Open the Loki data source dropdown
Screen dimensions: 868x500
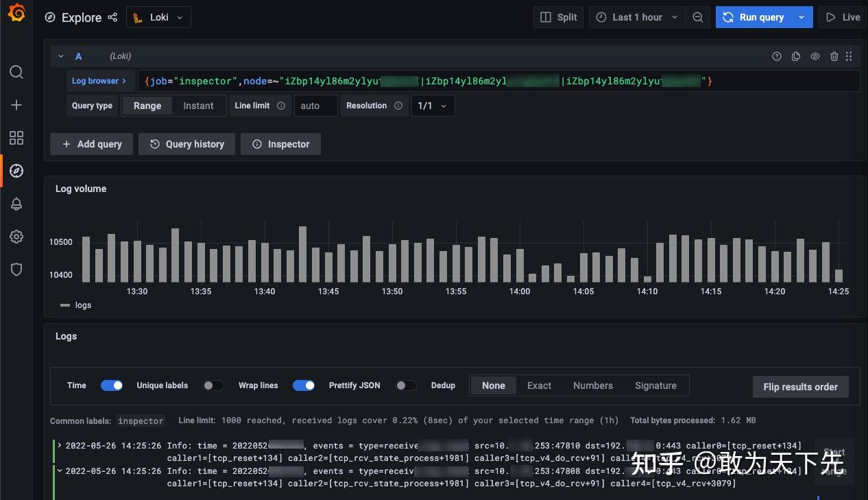(158, 17)
